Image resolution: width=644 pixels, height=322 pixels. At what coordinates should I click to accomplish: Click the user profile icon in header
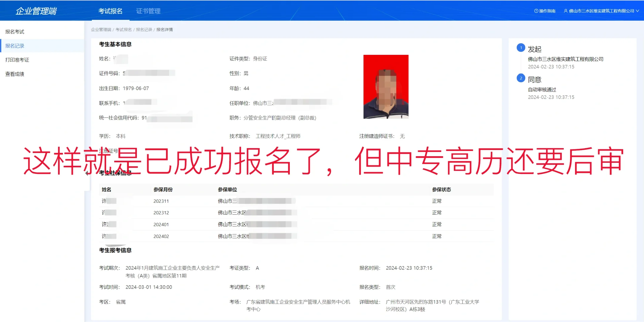click(x=566, y=11)
